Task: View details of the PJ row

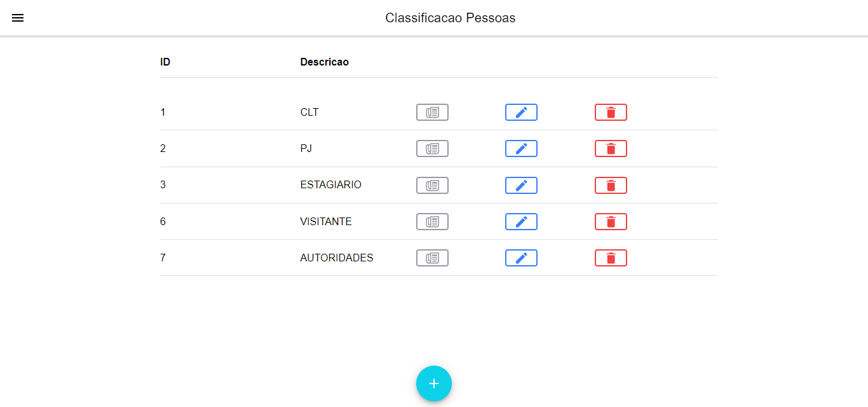Action: [432, 148]
